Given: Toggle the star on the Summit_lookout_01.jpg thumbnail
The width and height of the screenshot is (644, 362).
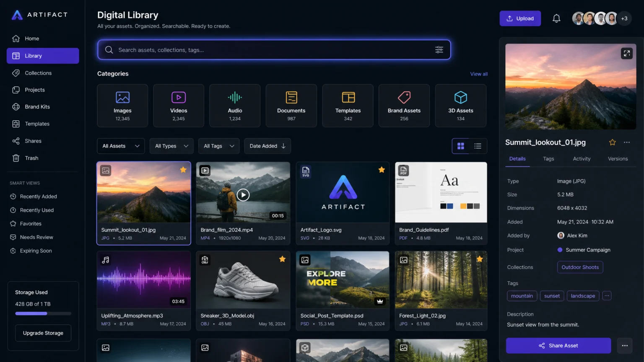Looking at the screenshot, I should tap(183, 170).
